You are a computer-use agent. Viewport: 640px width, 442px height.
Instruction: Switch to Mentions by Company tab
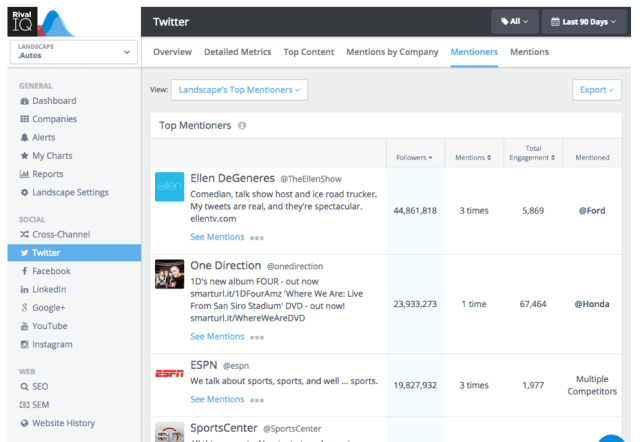tap(392, 52)
